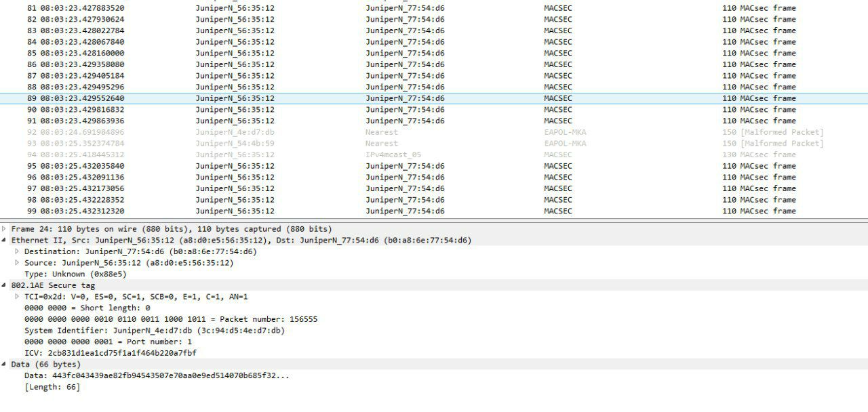Select the Data: 443fc043439a... field
The width and height of the screenshot is (868, 412).
[157, 375]
